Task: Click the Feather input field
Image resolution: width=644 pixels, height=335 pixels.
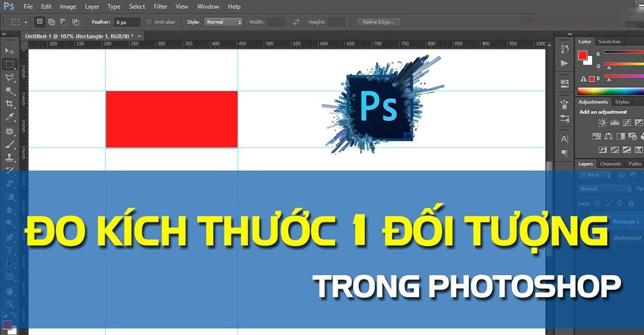Action: click(127, 22)
